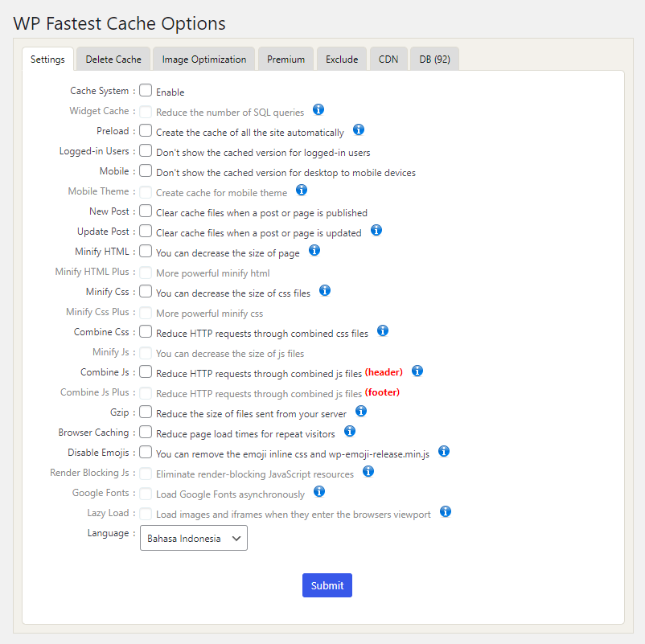Click the disabled Lazy Load checkbox
The image size is (645, 644).
pos(146,514)
